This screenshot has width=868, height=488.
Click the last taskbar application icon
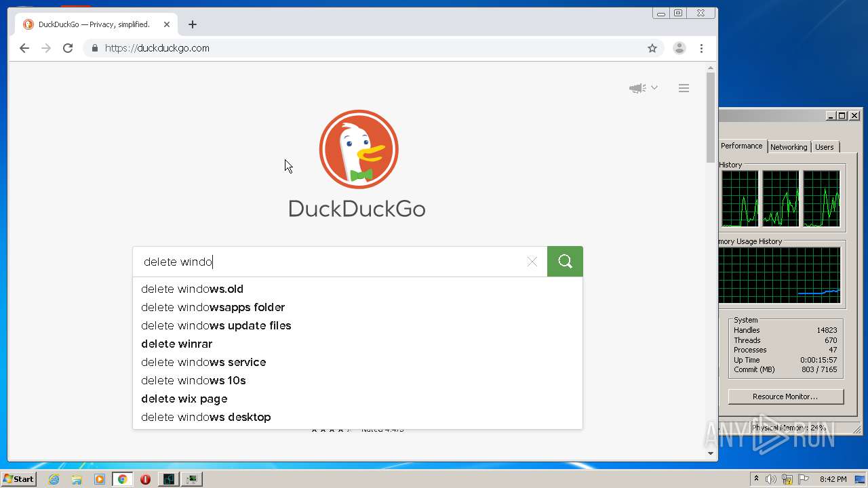pyautogui.click(x=193, y=479)
